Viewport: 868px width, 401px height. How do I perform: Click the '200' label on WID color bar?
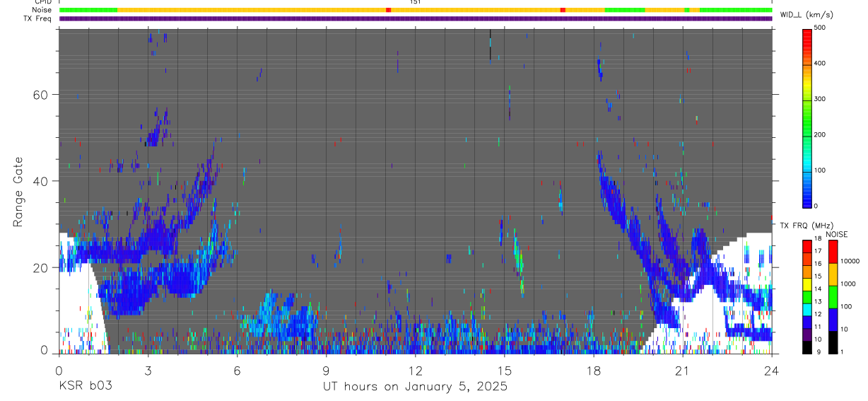[821, 135]
